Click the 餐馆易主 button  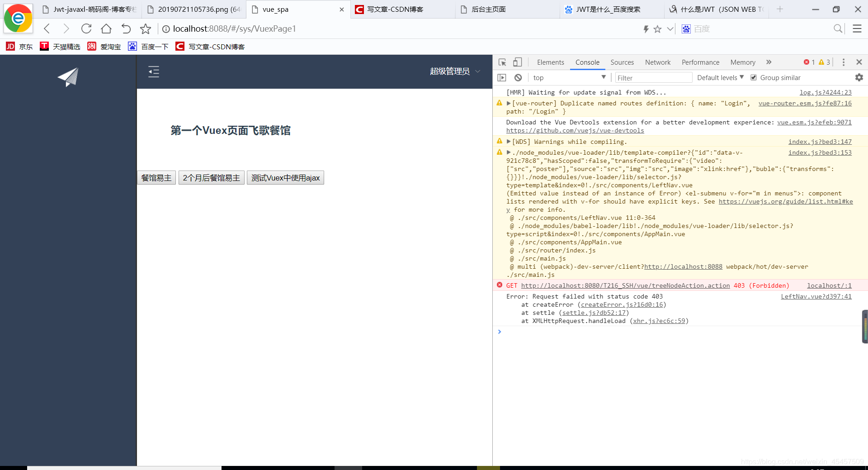pyautogui.click(x=156, y=178)
